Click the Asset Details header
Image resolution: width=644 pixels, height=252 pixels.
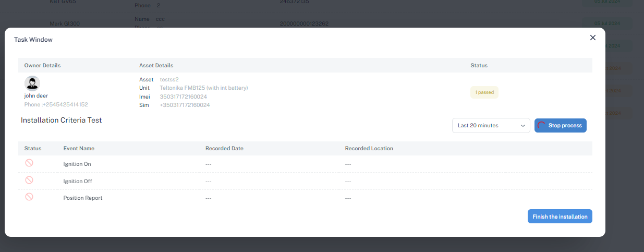(156, 65)
